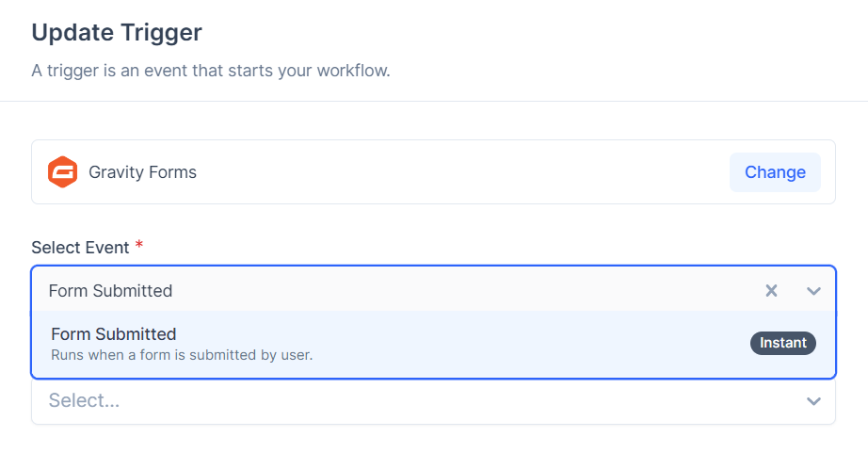Expand the lower Select... dropdown chevron
The width and height of the screenshot is (868, 453).
(x=813, y=401)
